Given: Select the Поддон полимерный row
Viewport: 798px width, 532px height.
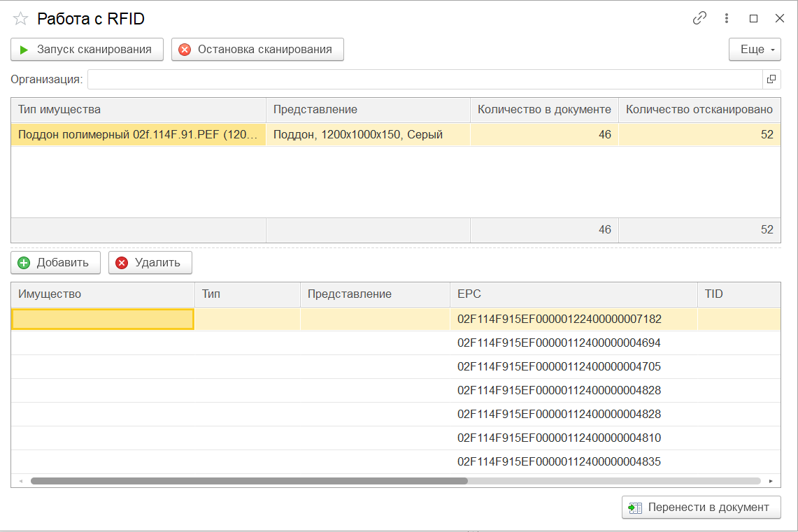Looking at the screenshot, I should (138, 135).
